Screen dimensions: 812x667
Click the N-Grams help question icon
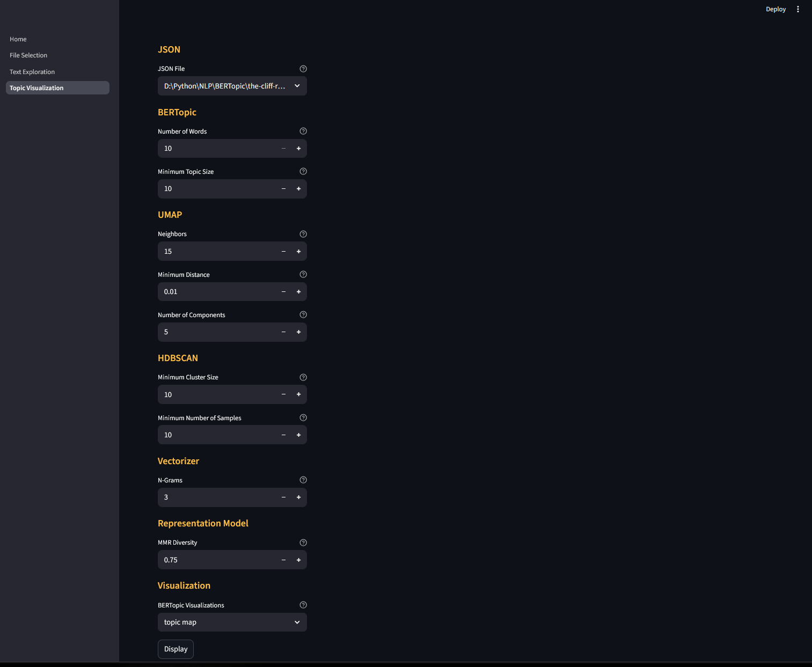pos(303,480)
